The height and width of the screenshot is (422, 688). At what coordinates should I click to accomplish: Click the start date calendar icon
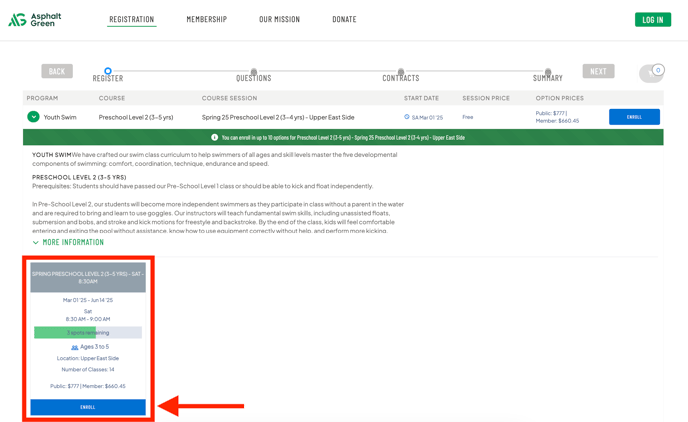(407, 117)
